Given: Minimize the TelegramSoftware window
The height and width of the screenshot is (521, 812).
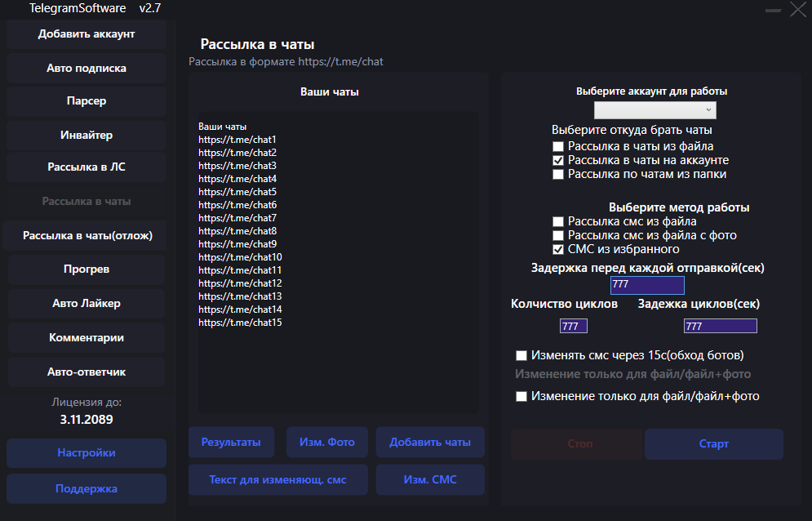Looking at the screenshot, I should [773, 10].
